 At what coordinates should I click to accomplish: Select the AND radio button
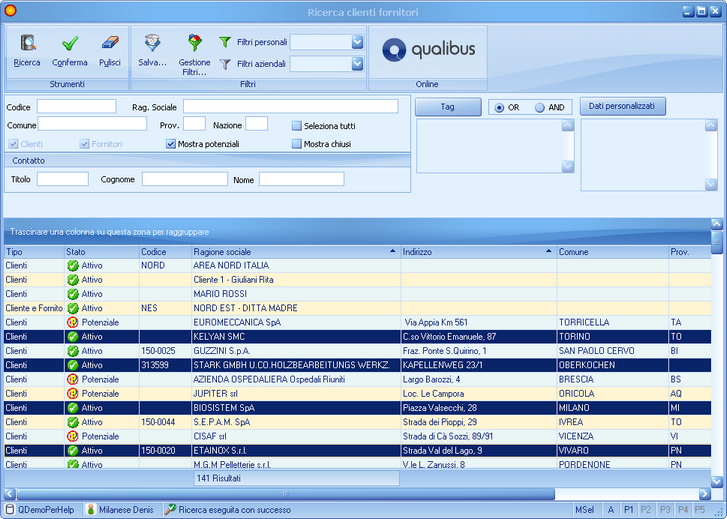click(x=540, y=107)
